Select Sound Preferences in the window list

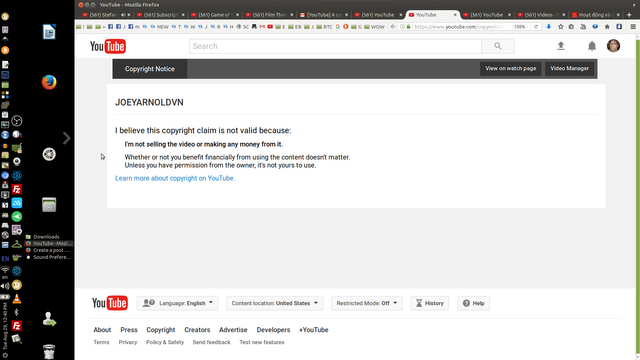click(x=49, y=257)
